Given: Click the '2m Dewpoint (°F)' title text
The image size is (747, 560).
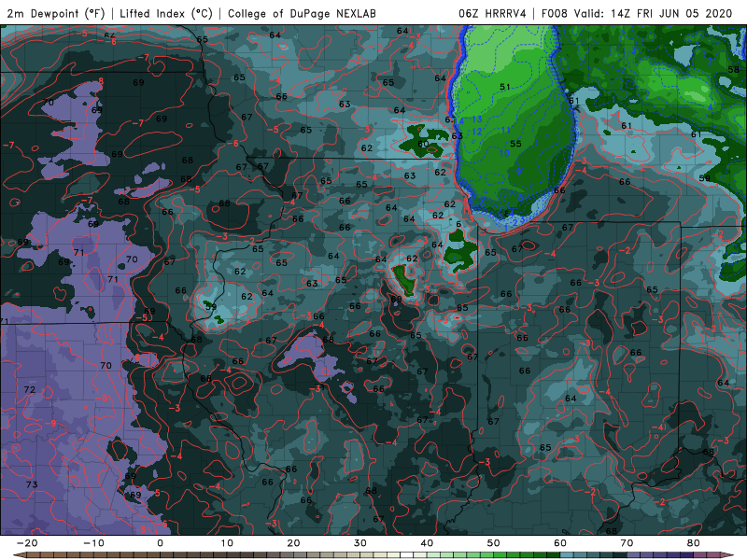Looking at the screenshot, I should [x=56, y=13].
